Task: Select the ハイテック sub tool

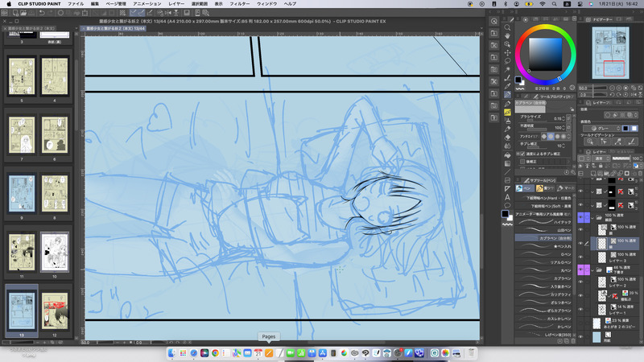Action: coord(543,222)
